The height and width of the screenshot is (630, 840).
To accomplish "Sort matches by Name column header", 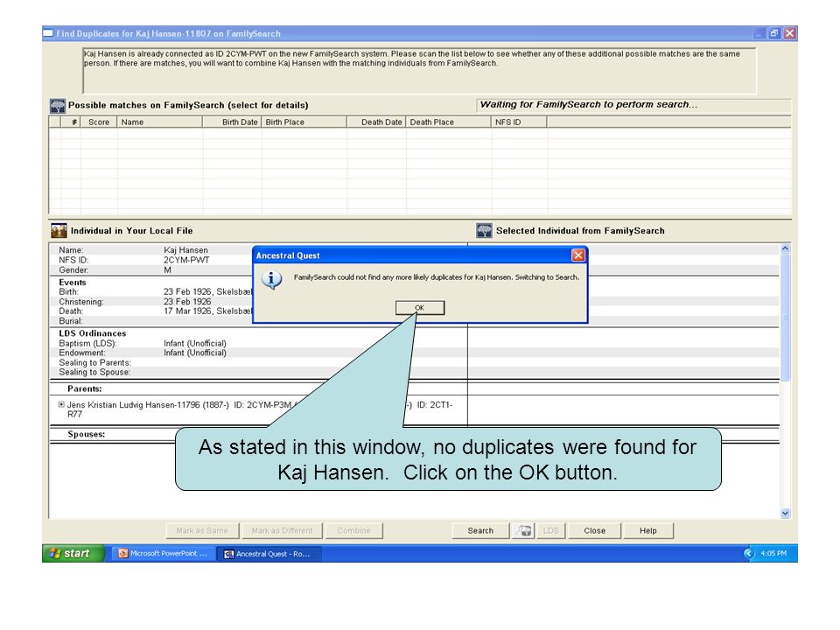I will pos(160,122).
